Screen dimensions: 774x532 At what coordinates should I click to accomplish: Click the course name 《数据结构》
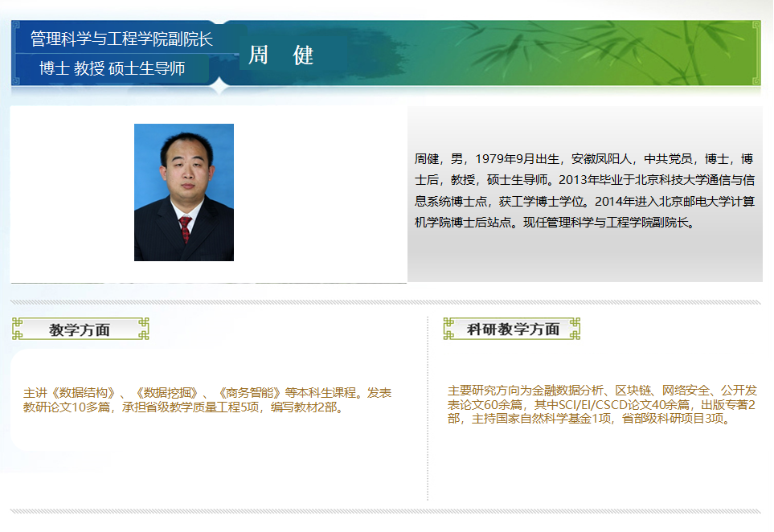[84, 393]
